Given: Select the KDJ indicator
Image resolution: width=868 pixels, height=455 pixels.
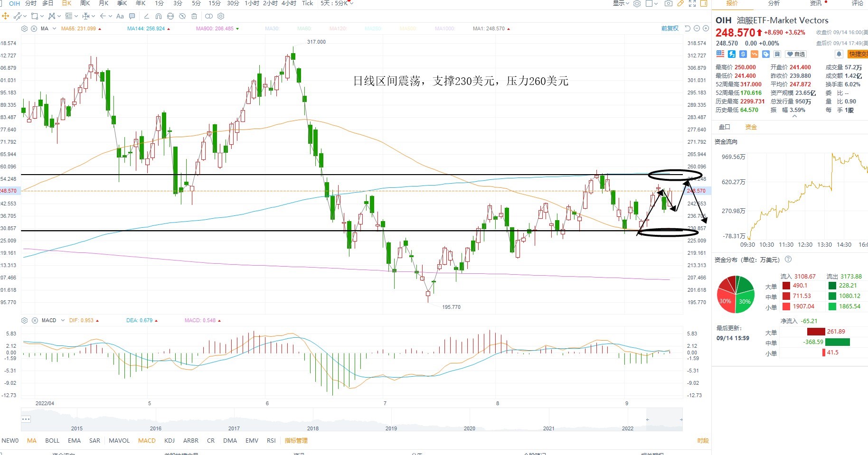Looking at the screenshot, I should 170,441.
